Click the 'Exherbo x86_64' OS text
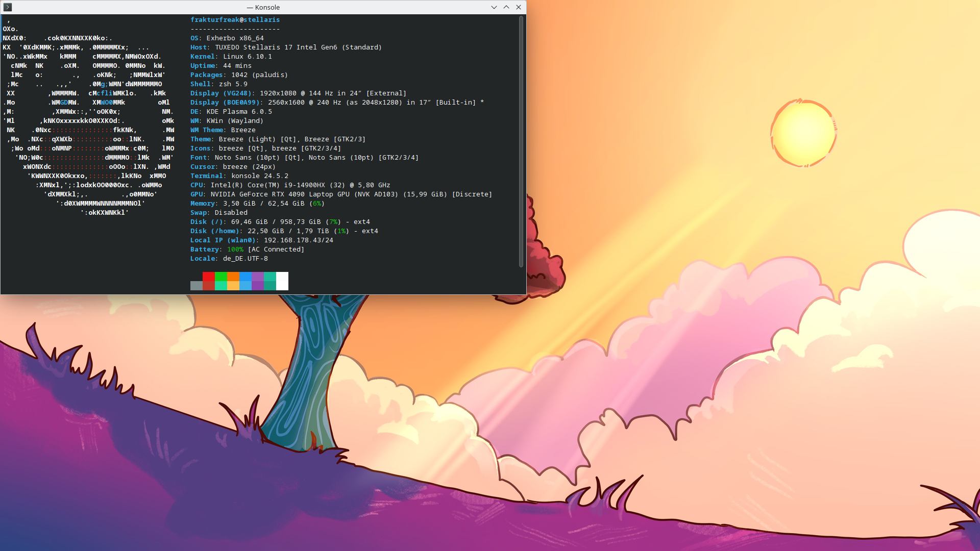 tap(235, 38)
